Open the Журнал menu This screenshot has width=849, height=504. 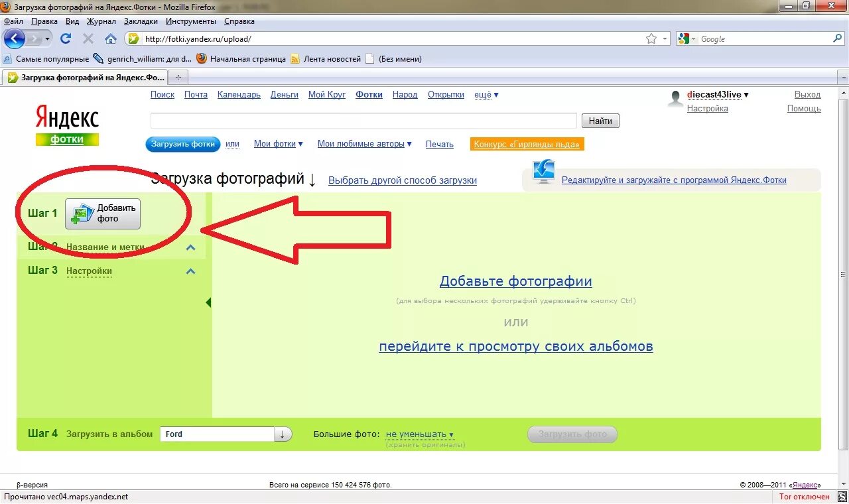coord(101,21)
